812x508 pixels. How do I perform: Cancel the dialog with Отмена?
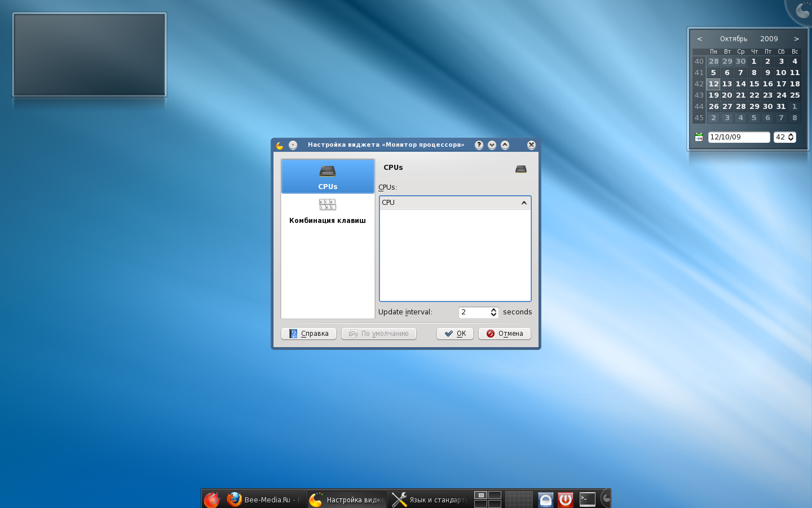[505, 334]
